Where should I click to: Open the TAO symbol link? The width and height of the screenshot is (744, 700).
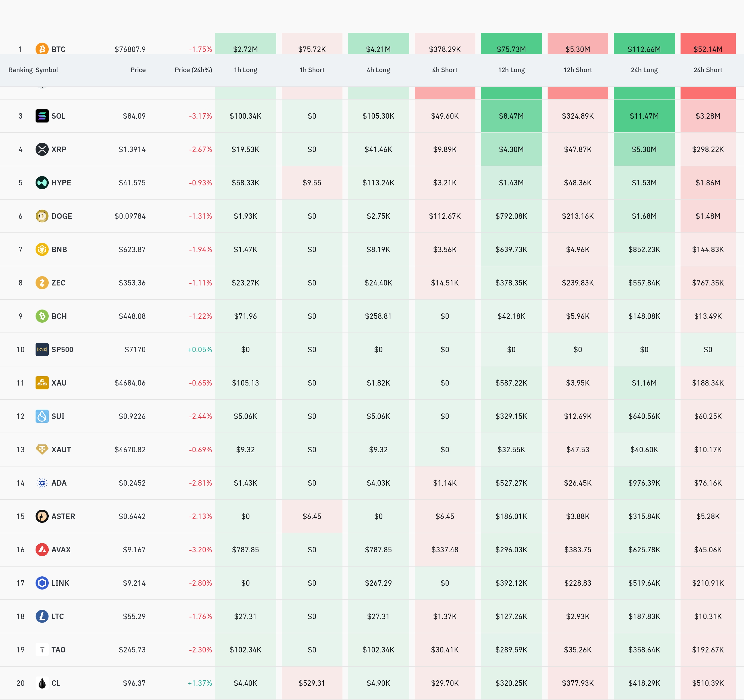pyautogui.click(x=58, y=649)
